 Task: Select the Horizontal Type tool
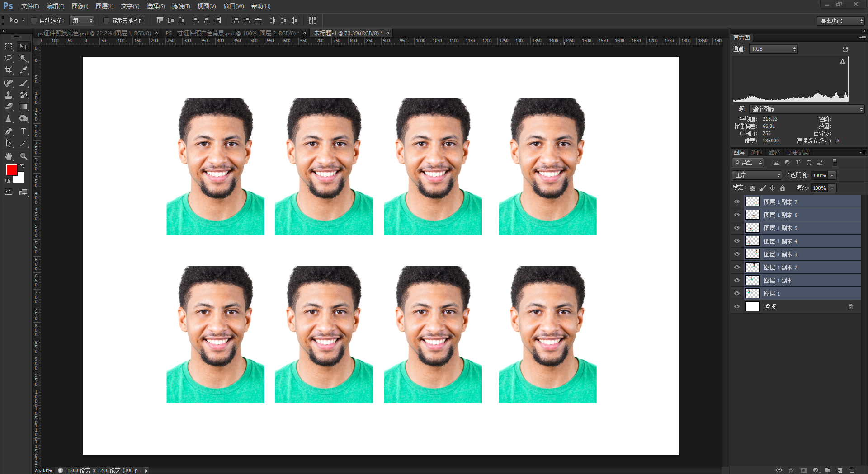[24, 131]
